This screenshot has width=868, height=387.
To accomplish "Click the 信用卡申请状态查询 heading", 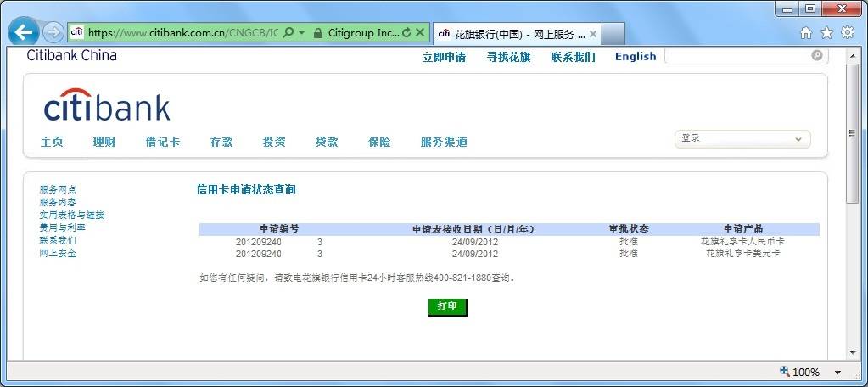I will (246, 189).
